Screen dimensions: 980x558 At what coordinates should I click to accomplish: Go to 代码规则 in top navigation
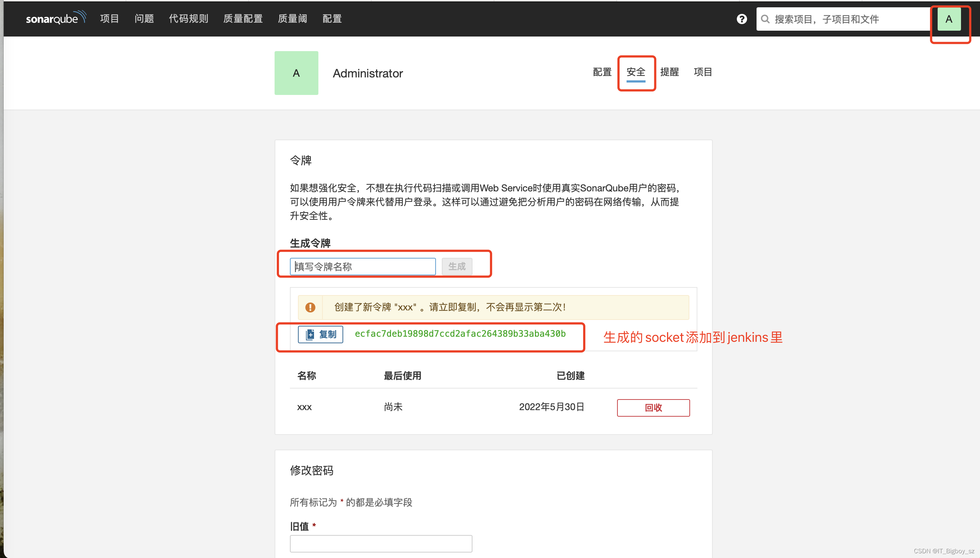pyautogui.click(x=188, y=18)
